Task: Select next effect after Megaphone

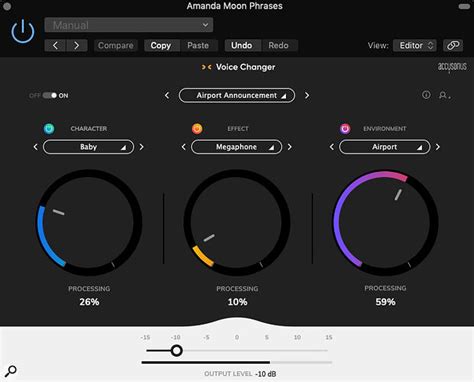Action: click(290, 147)
